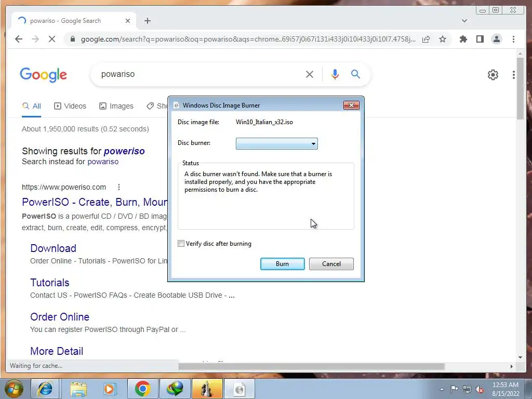Screen dimensions: 532x399
Task: Open the Tutorials sitelink
Action: pos(49,283)
